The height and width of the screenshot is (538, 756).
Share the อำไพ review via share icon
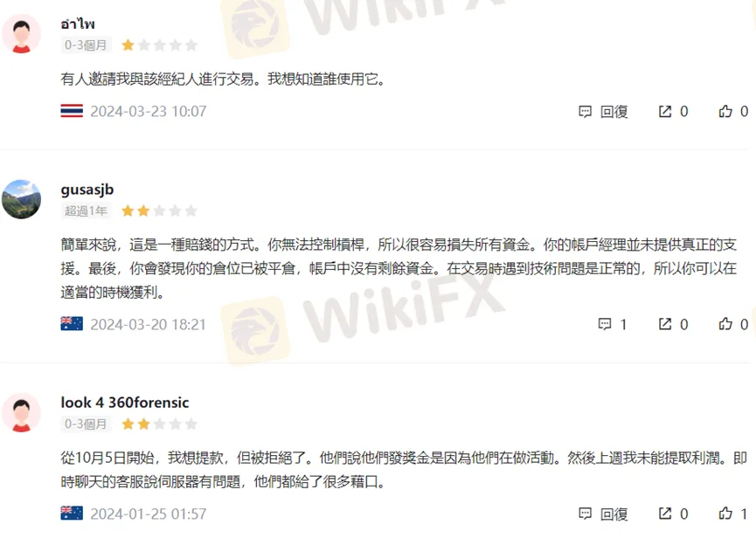(665, 112)
